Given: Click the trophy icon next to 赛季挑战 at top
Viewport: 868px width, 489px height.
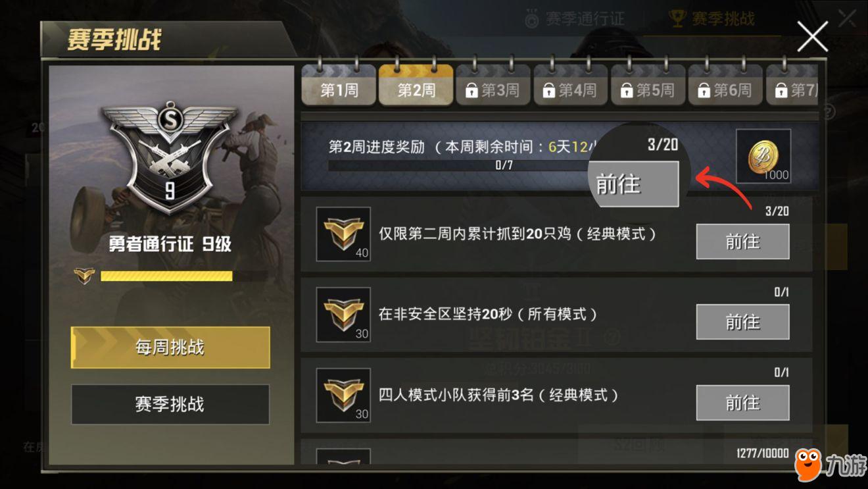Looking at the screenshot, I should pos(677,18).
